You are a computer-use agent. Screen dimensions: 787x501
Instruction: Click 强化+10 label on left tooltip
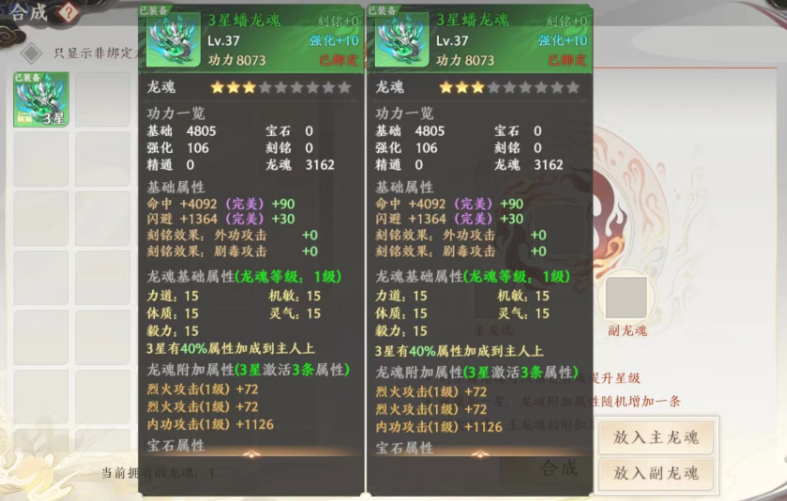click(x=334, y=41)
